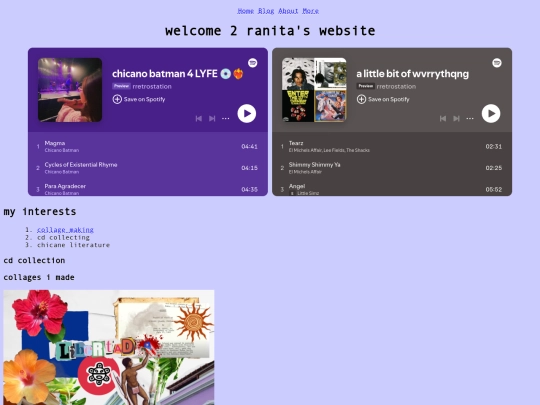Click the concert cover art of chicano batman playlist
Screen dimensions: 540x405
tap(70, 90)
